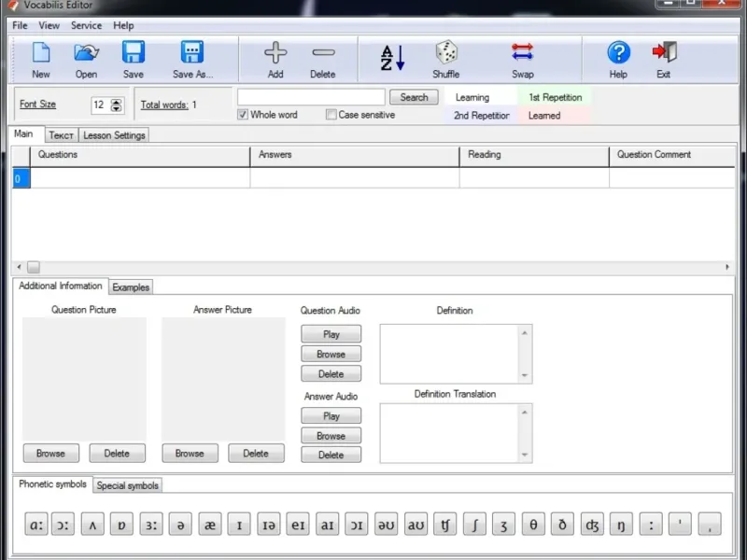The image size is (747, 560).
Task: Click inside the Definition text box
Action: coord(450,355)
